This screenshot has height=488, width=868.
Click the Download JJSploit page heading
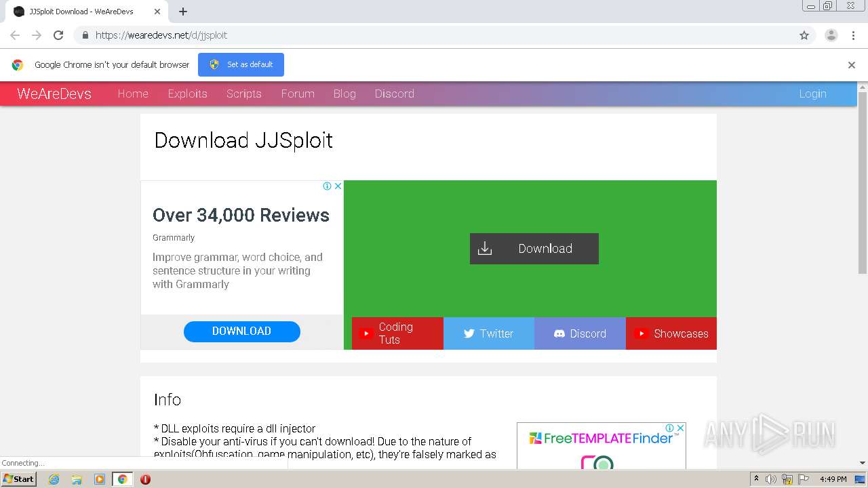[x=243, y=140]
